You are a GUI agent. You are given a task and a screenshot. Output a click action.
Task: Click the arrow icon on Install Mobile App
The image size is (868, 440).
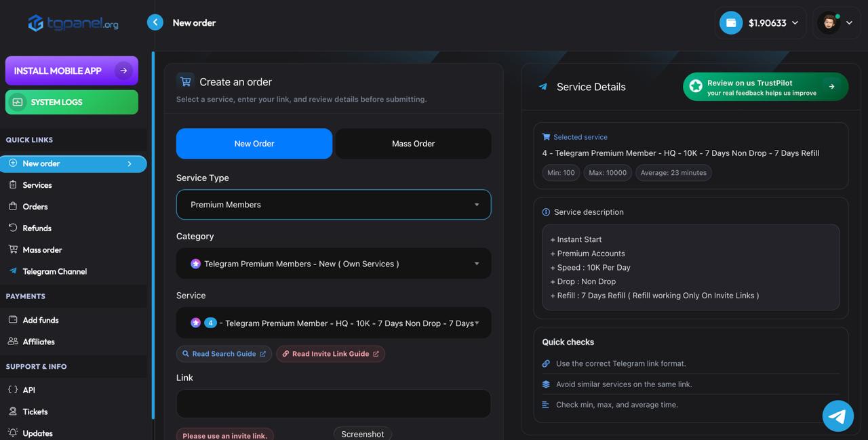[x=123, y=71]
